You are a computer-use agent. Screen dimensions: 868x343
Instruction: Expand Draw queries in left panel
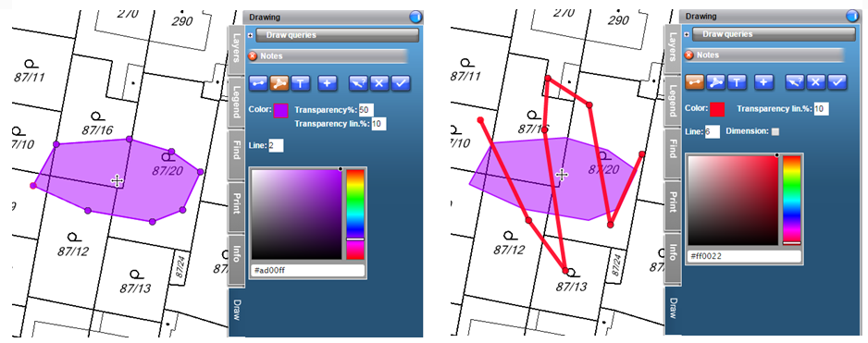tap(251, 35)
